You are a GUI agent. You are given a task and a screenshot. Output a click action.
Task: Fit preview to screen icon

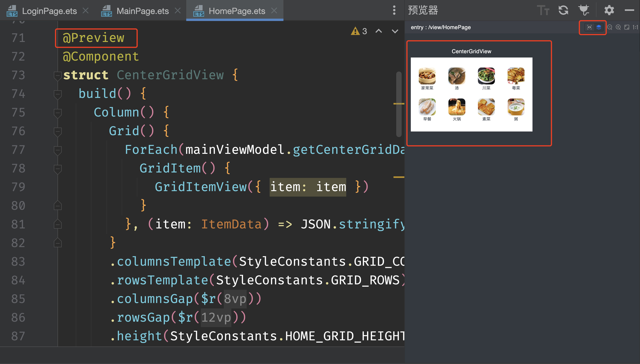click(x=627, y=27)
